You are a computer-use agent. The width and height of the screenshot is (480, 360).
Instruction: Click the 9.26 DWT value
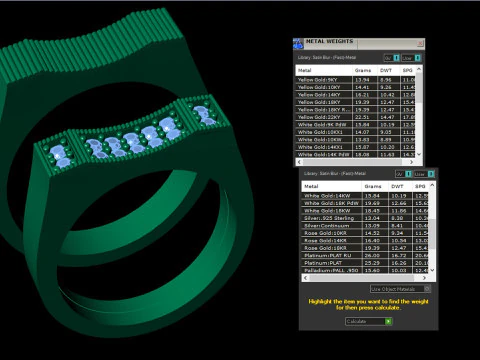click(x=386, y=87)
